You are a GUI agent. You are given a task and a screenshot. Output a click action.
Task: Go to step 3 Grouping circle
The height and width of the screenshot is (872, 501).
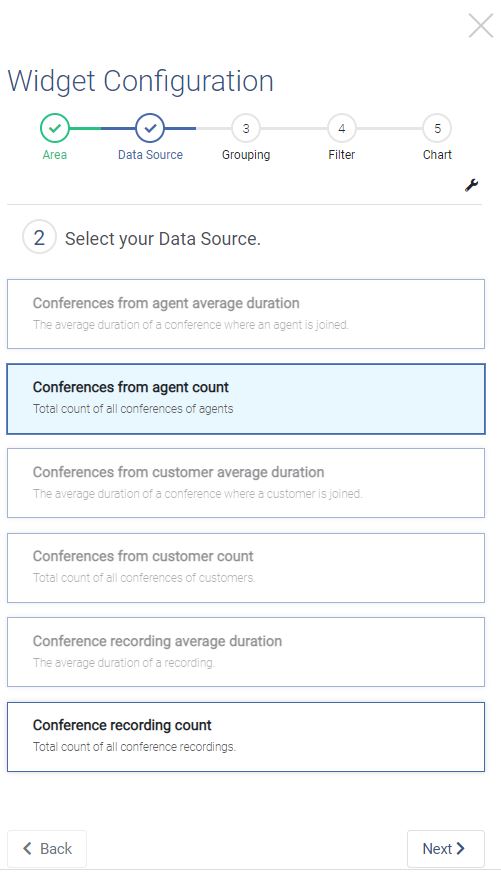[246, 128]
